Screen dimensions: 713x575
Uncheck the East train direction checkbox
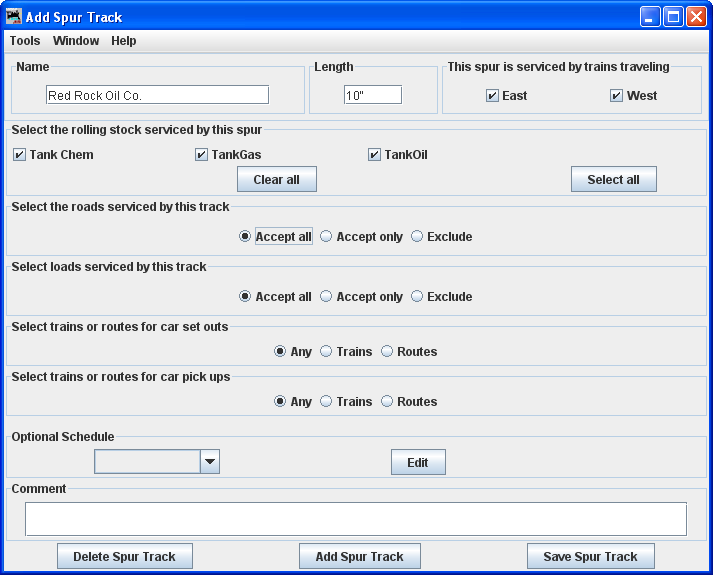(492, 96)
